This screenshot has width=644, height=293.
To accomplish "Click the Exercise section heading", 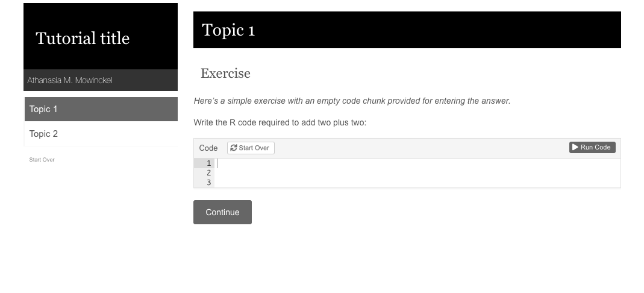I will point(225,73).
